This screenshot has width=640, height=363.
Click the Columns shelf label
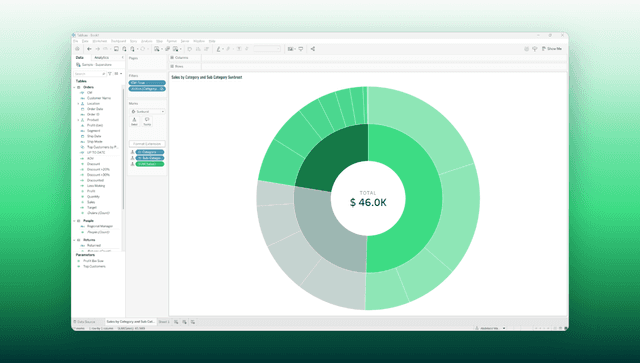[182, 58]
